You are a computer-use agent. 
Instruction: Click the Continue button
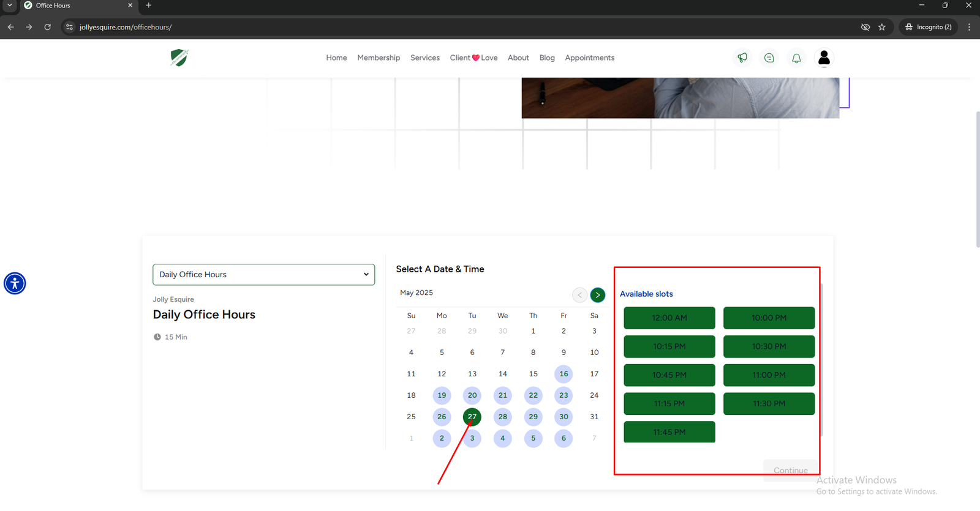coord(790,470)
